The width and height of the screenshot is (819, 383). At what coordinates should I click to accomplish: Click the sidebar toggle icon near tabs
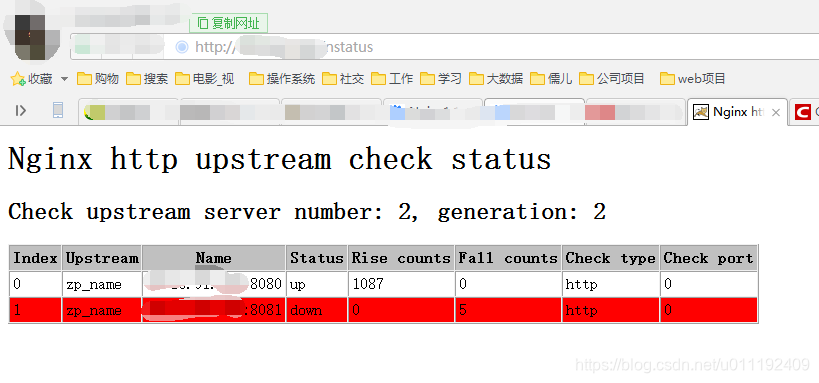coord(20,110)
